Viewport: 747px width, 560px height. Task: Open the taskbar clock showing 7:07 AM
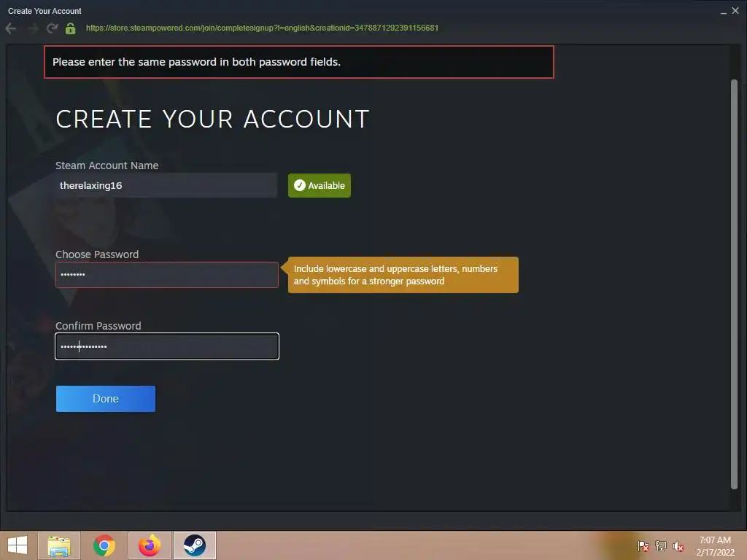point(715,546)
